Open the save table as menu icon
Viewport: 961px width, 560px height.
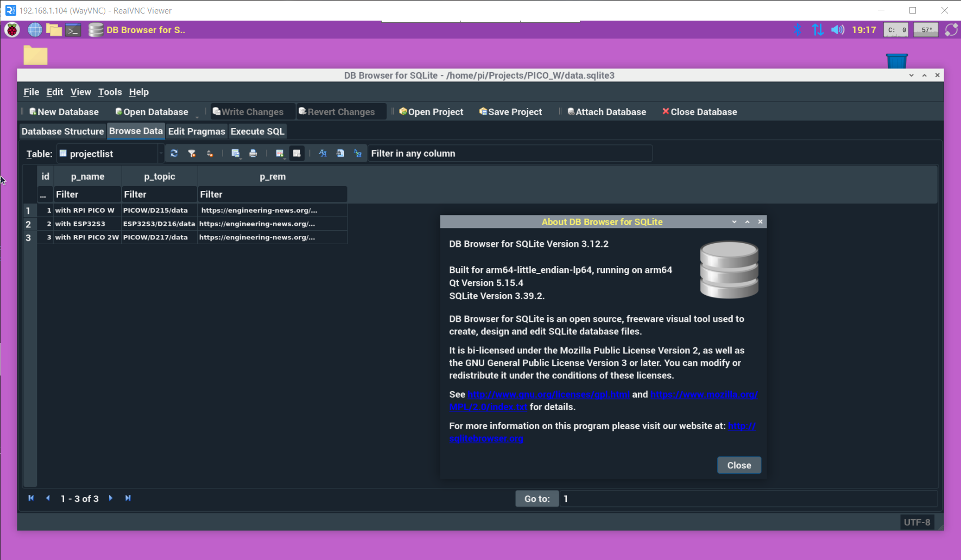[236, 154]
